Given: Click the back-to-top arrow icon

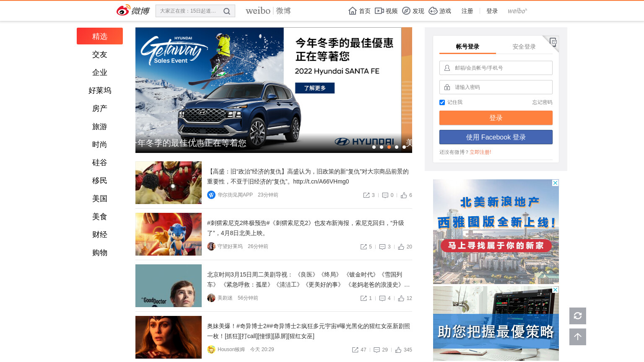Looking at the screenshot, I should coord(578,337).
